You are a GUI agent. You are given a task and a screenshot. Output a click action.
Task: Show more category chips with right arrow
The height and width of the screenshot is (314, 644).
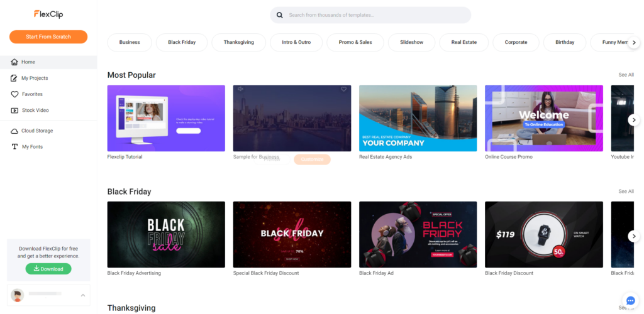634,42
